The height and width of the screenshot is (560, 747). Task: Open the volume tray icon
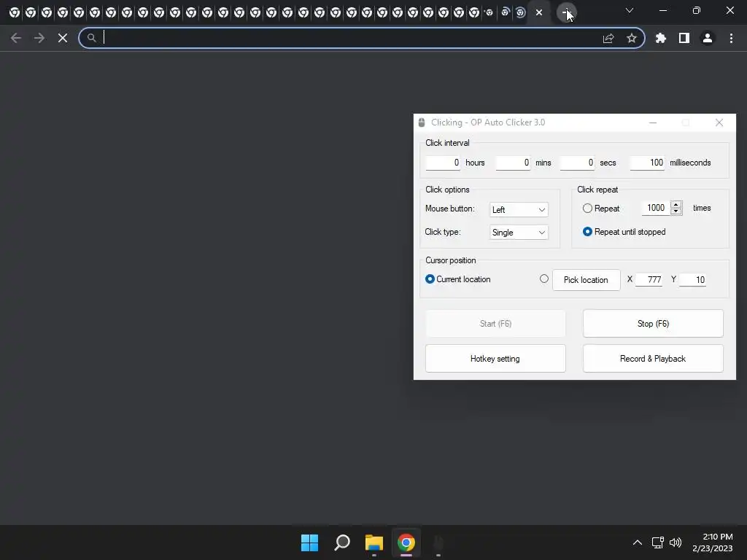[676, 542]
